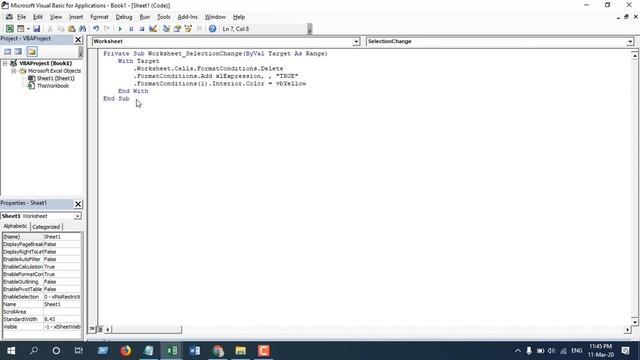Select Sheet1 (Sheet1) in the project tree

(56, 78)
